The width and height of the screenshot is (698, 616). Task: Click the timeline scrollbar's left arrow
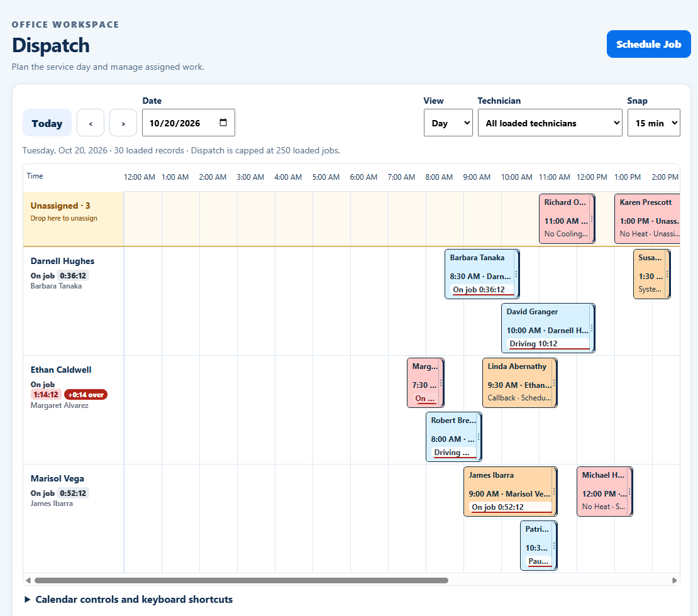point(28,580)
